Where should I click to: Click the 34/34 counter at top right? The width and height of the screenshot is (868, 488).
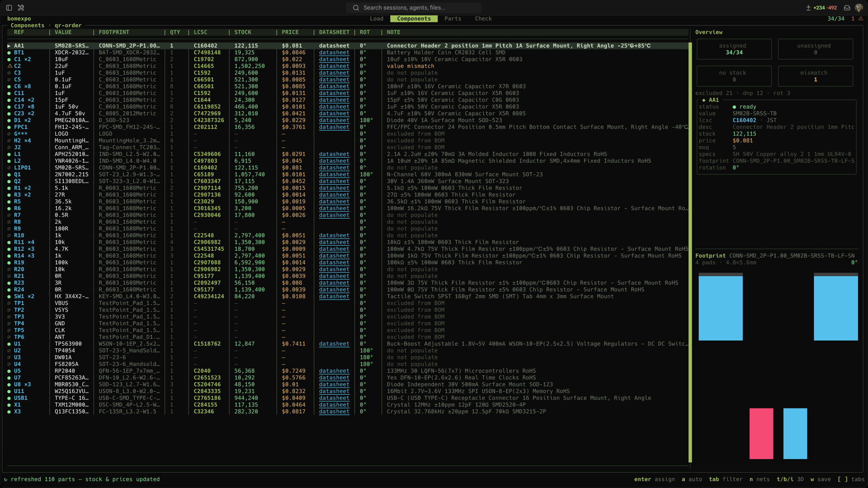836,19
